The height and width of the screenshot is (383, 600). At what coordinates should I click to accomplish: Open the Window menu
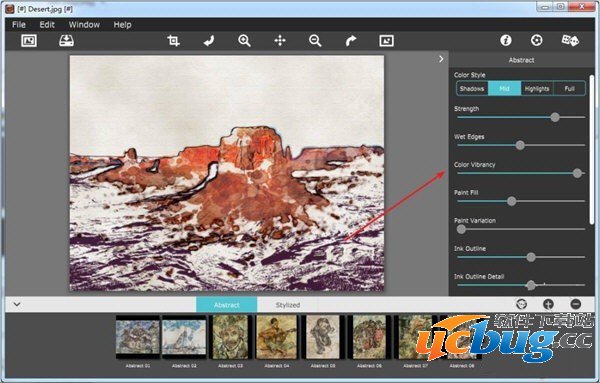(84, 25)
